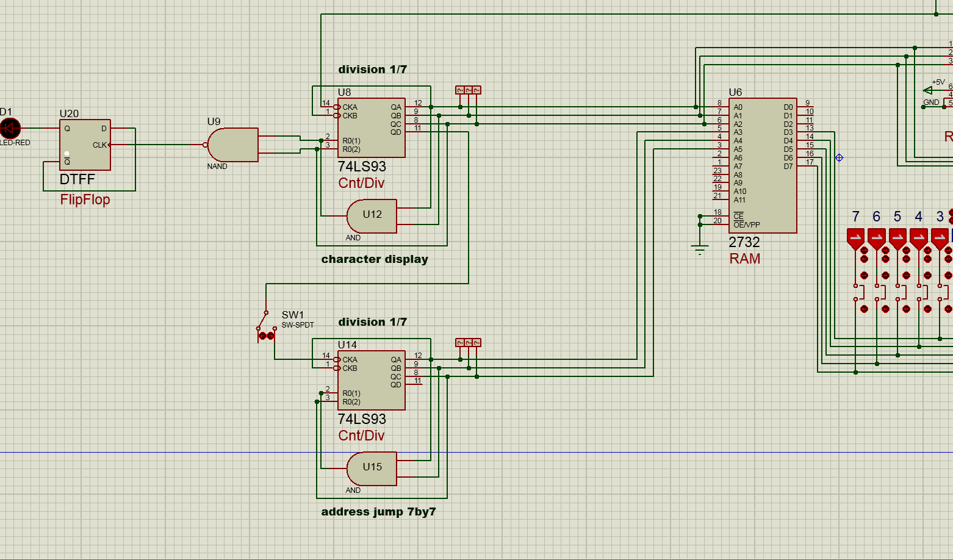Click the SW-SPDT label text
The image size is (953, 560).
298,325
